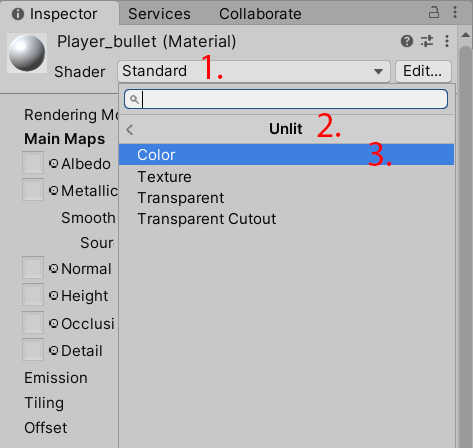Select the Metallic texture slot box
The height and width of the screenshot is (448, 473).
tap(33, 189)
